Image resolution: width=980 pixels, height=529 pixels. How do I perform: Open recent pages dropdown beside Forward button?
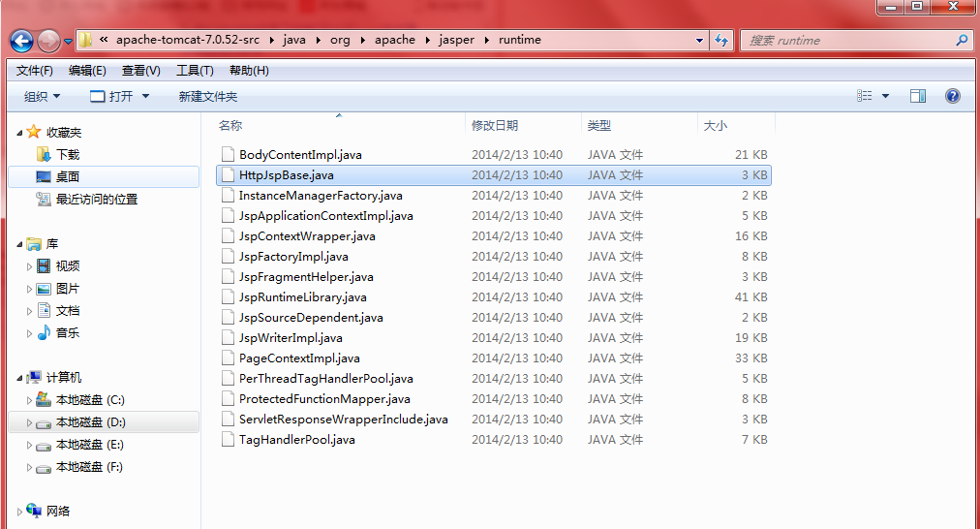[x=68, y=42]
